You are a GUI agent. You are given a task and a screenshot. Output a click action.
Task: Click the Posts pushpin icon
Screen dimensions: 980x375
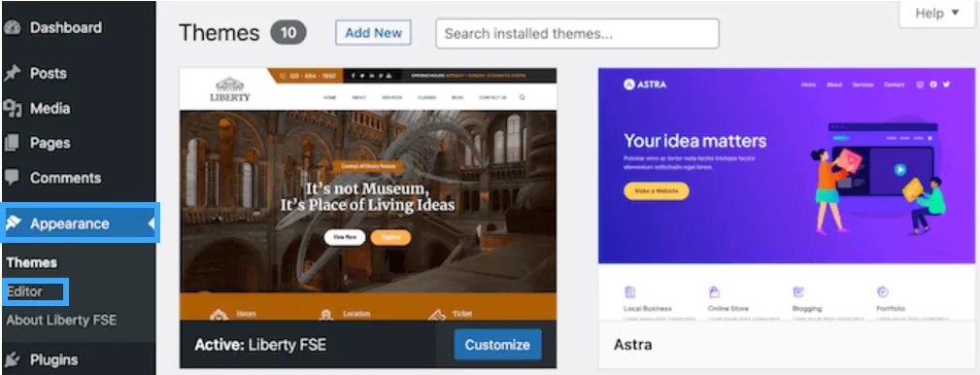coord(13,73)
